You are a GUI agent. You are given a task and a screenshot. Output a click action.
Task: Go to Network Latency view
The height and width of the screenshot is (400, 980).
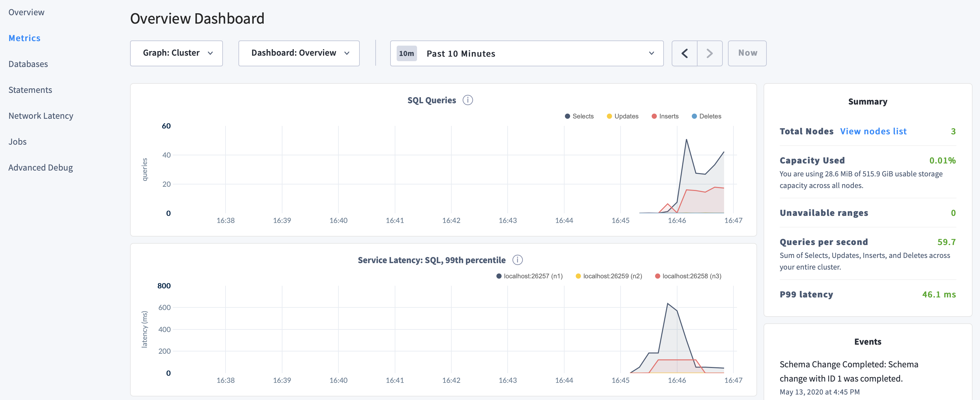(x=41, y=115)
